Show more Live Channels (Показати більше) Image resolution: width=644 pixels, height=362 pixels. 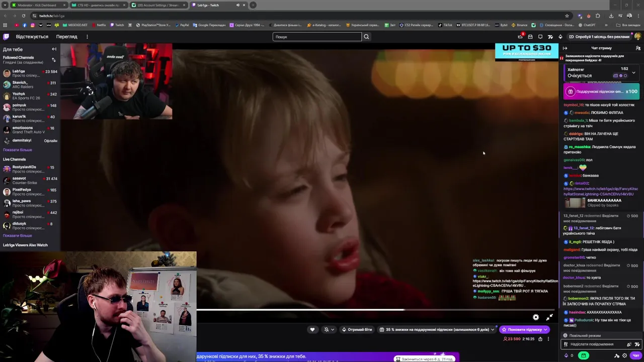[x=18, y=235]
